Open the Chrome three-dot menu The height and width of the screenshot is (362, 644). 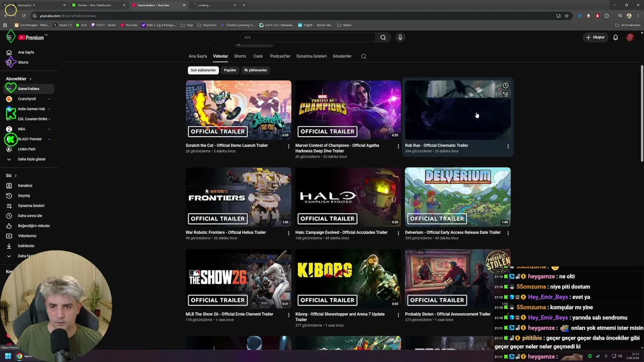[x=638, y=16]
